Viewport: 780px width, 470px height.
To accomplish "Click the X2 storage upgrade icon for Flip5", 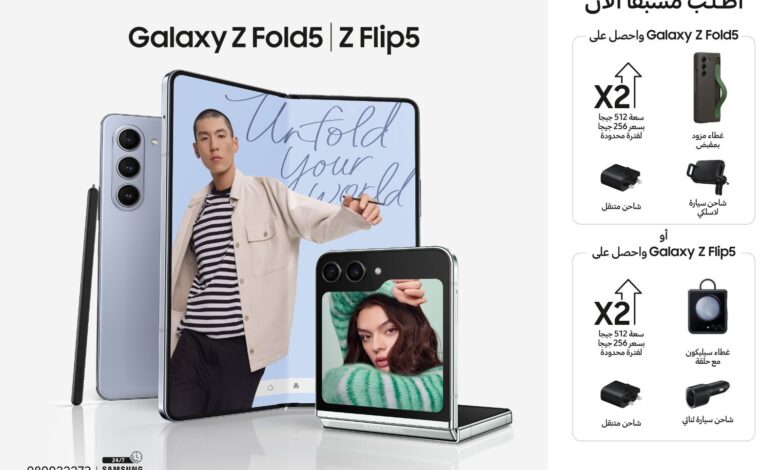I will pos(618,303).
